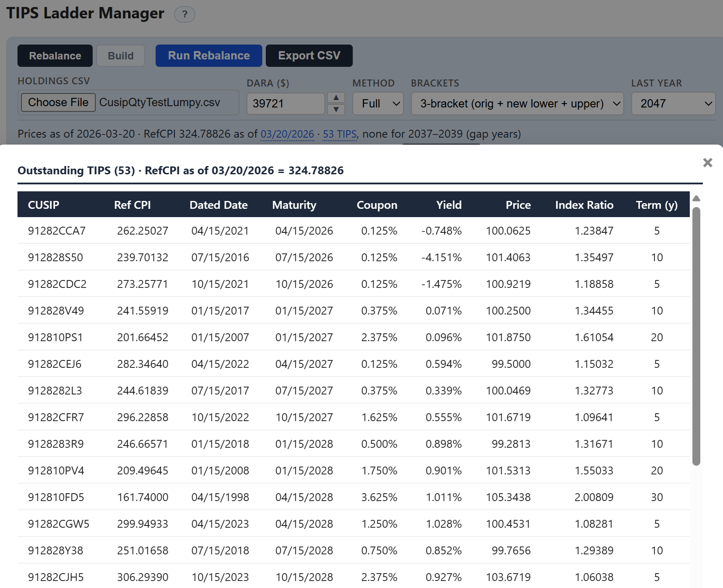
Task: Click the price value 99.5000
Action: tap(511, 364)
